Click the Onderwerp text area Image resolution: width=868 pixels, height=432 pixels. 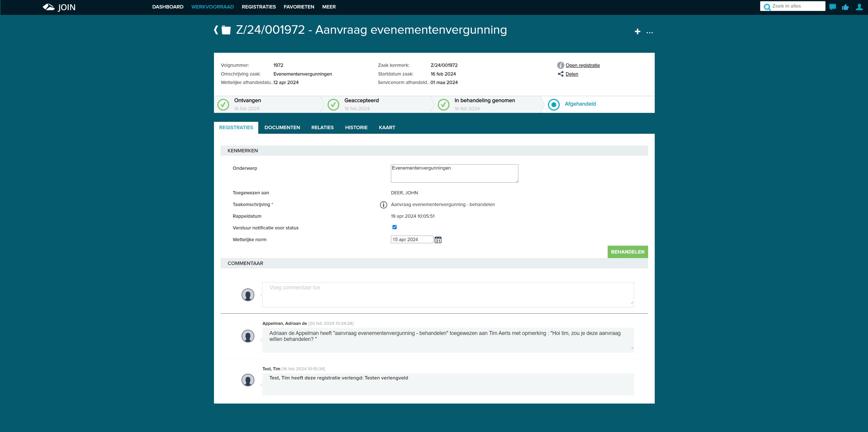pos(454,173)
